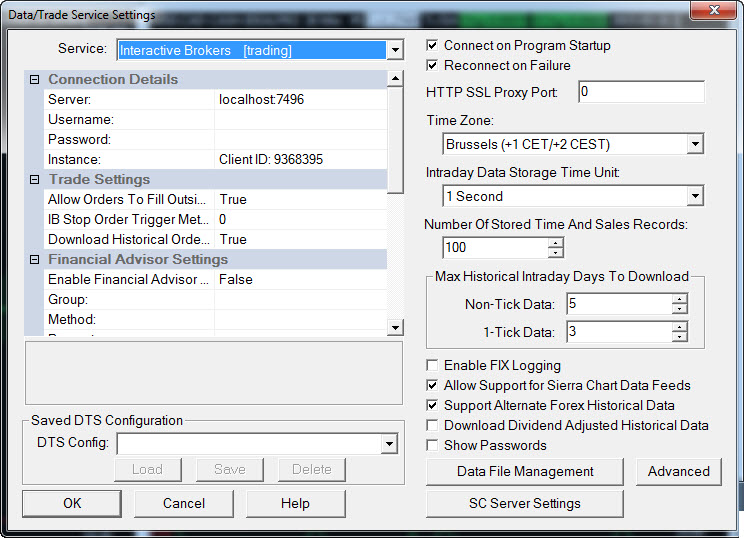This screenshot has width=744, height=538.
Task: Click the Cancel button
Action: (184, 503)
